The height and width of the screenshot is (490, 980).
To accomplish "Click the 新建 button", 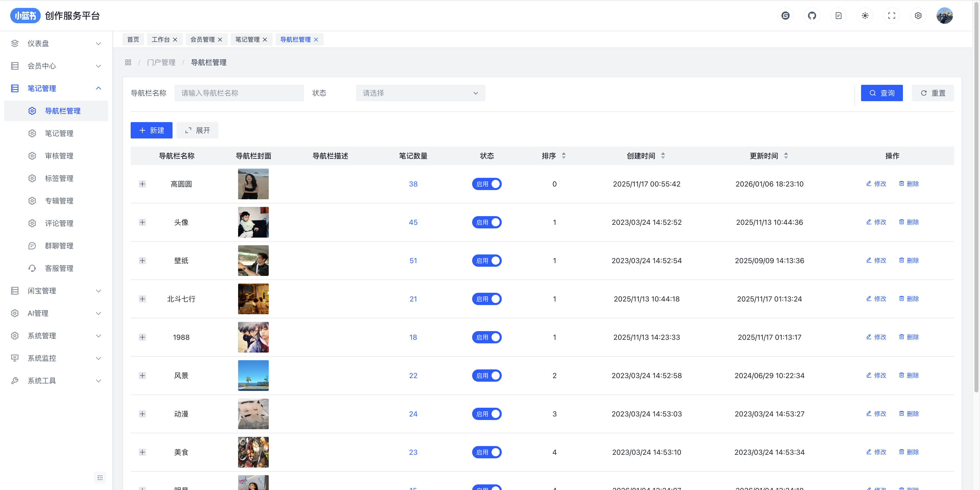I will pos(151,130).
